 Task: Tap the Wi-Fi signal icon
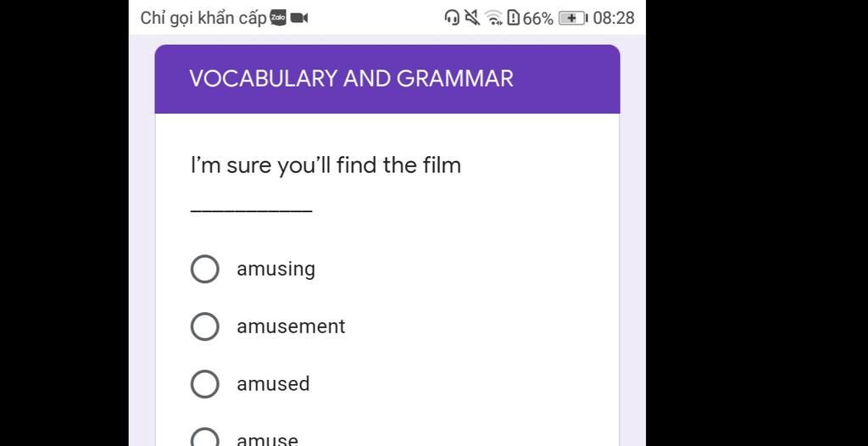click(493, 18)
